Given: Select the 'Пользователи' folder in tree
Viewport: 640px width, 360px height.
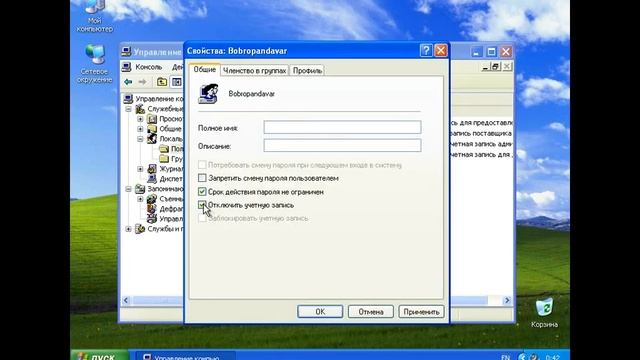Looking at the screenshot, I should coord(171,149).
